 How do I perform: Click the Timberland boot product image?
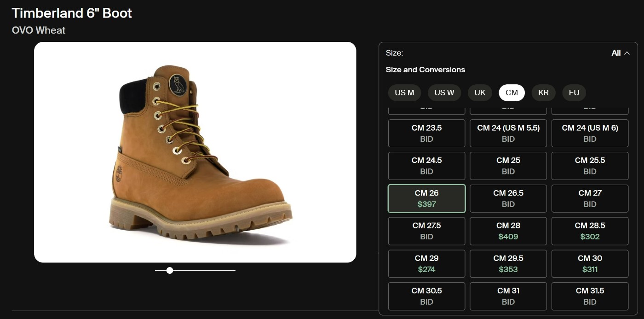[195, 152]
